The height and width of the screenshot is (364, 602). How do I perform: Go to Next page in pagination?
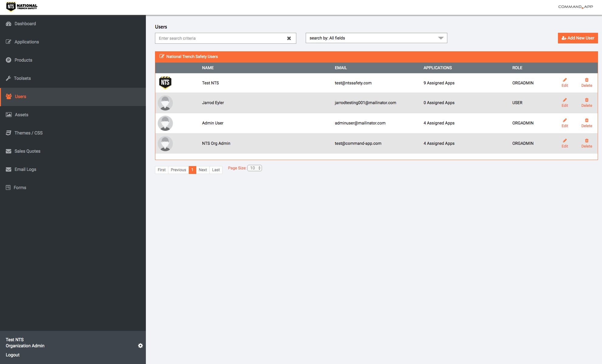(x=203, y=170)
